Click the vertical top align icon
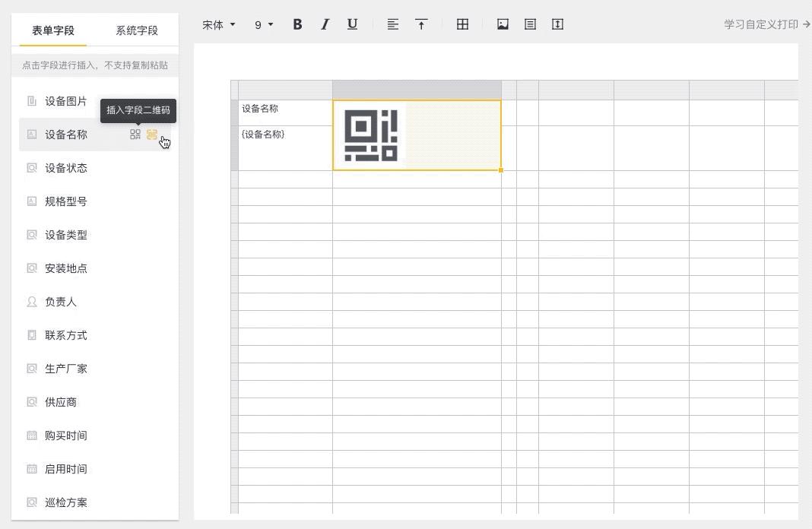 click(421, 24)
